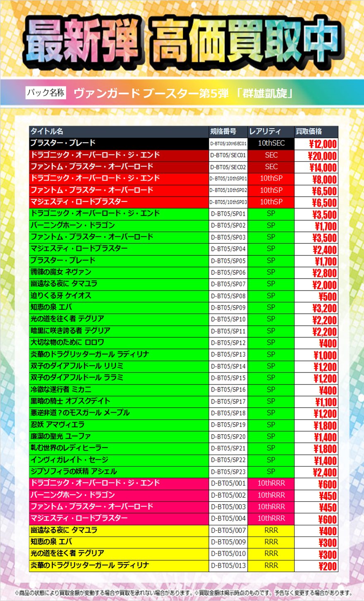The width and height of the screenshot is (364, 601).
Task: Select pack title ヴァンガード ブースター第5弾「群雄凱旋」
Action: (184, 93)
